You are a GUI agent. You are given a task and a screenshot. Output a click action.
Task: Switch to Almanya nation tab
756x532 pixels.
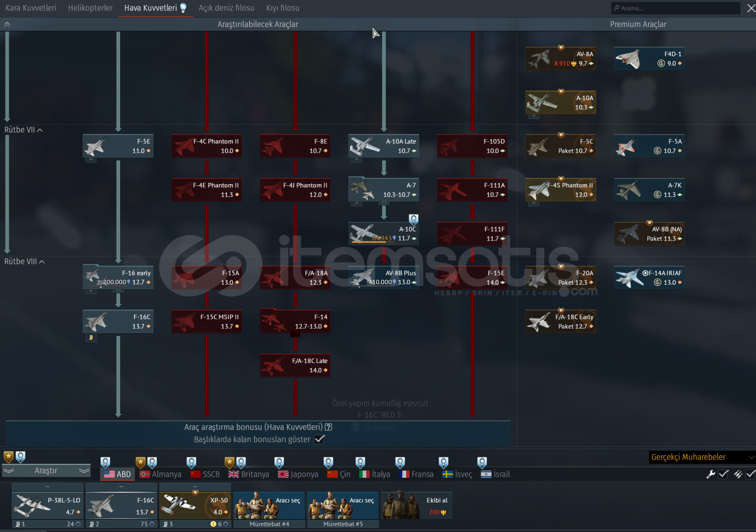coord(161,474)
